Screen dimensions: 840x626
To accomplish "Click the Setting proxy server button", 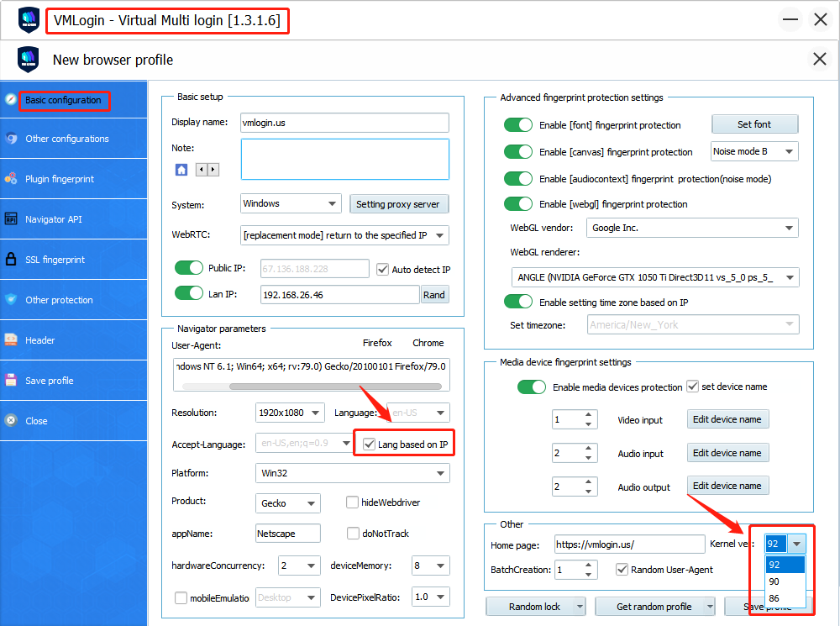I will pos(399,204).
